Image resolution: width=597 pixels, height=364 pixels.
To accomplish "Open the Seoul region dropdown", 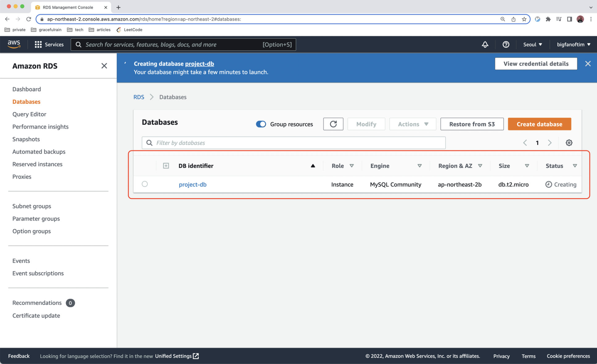I will point(532,44).
